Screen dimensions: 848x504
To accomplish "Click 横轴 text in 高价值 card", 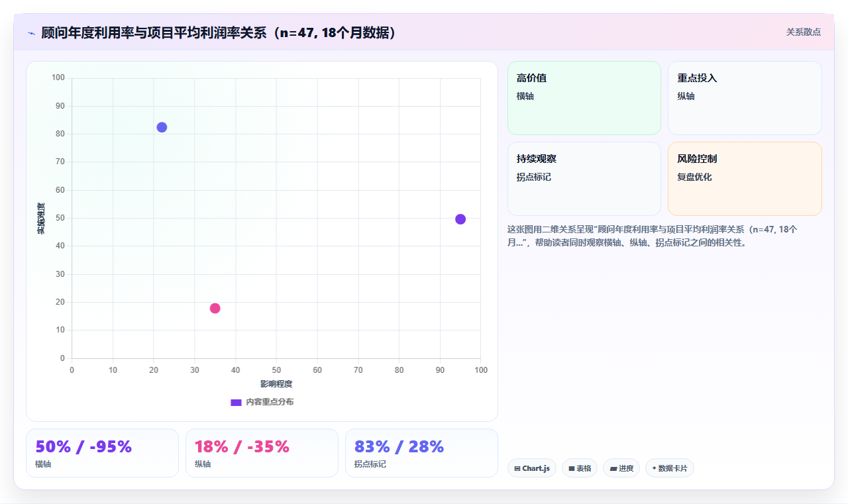I will pos(525,97).
